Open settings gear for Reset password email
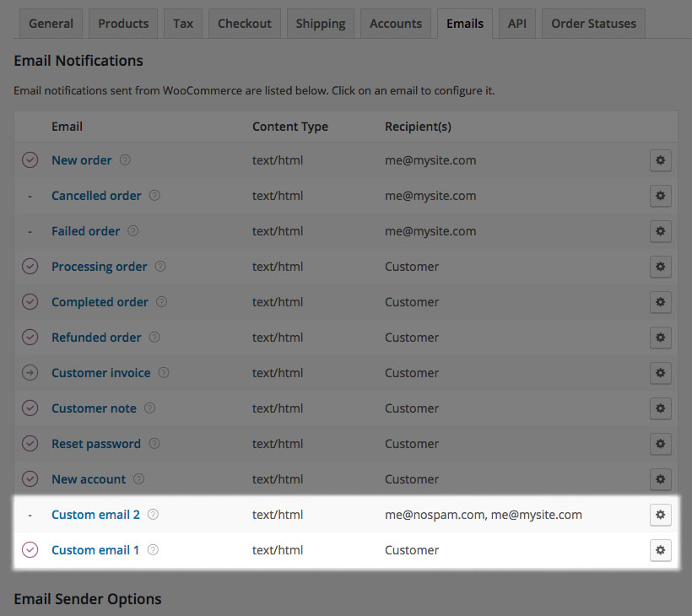692x616 pixels. 661,444
